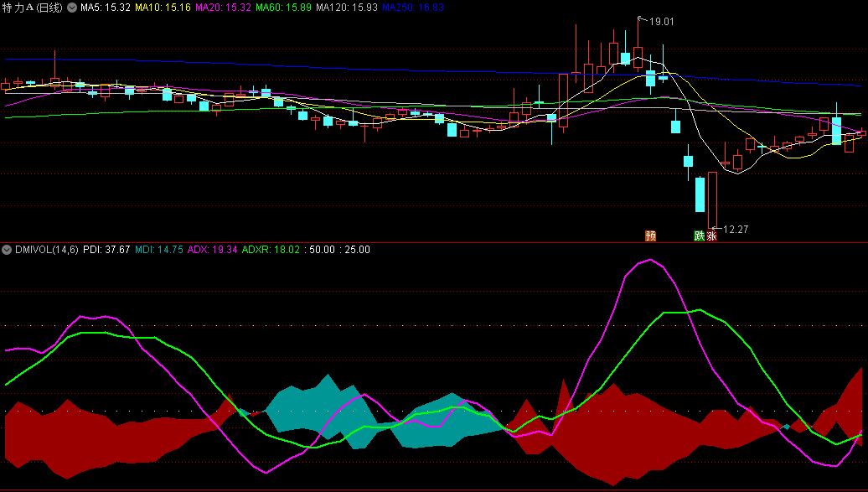Click the blue MA250 label

(x=413, y=8)
